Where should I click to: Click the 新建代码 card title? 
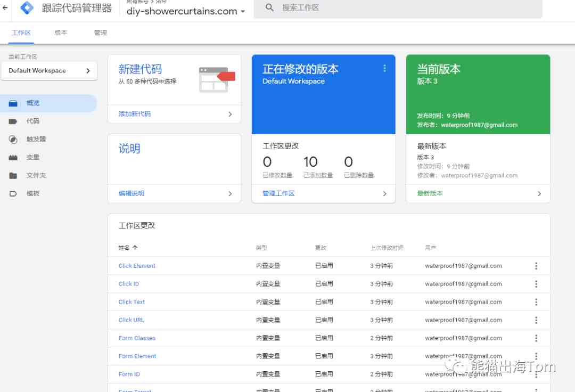pos(141,69)
